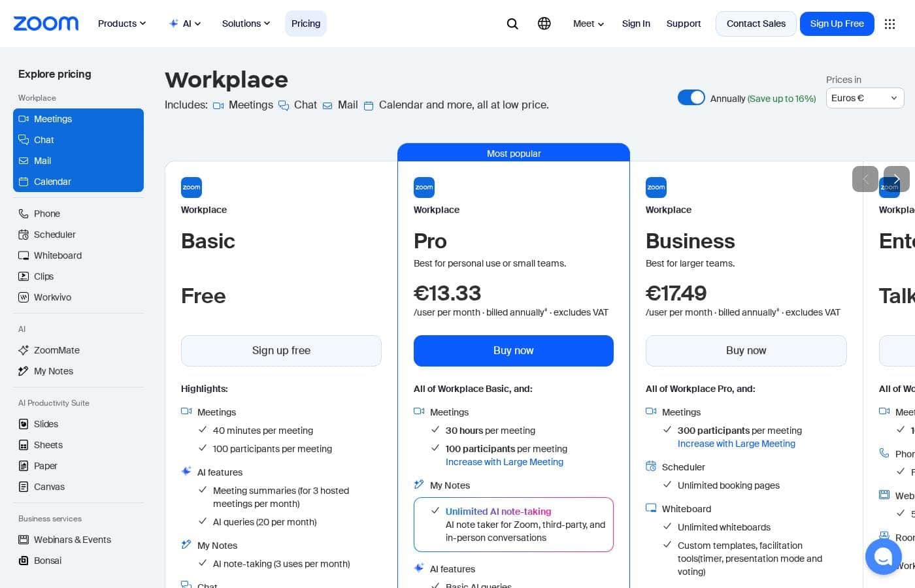Click Contact Sales button
This screenshot has width=915, height=588.
[x=756, y=24]
